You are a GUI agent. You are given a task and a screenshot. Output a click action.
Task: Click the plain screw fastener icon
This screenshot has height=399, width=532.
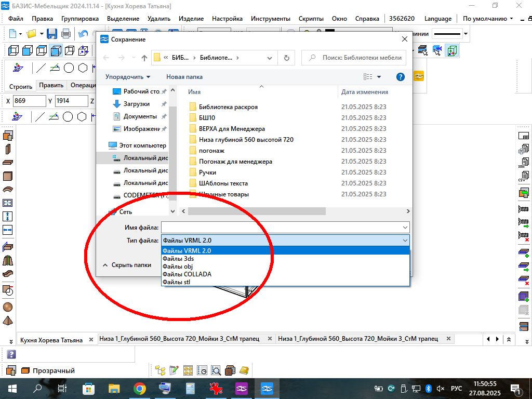(x=523, y=209)
